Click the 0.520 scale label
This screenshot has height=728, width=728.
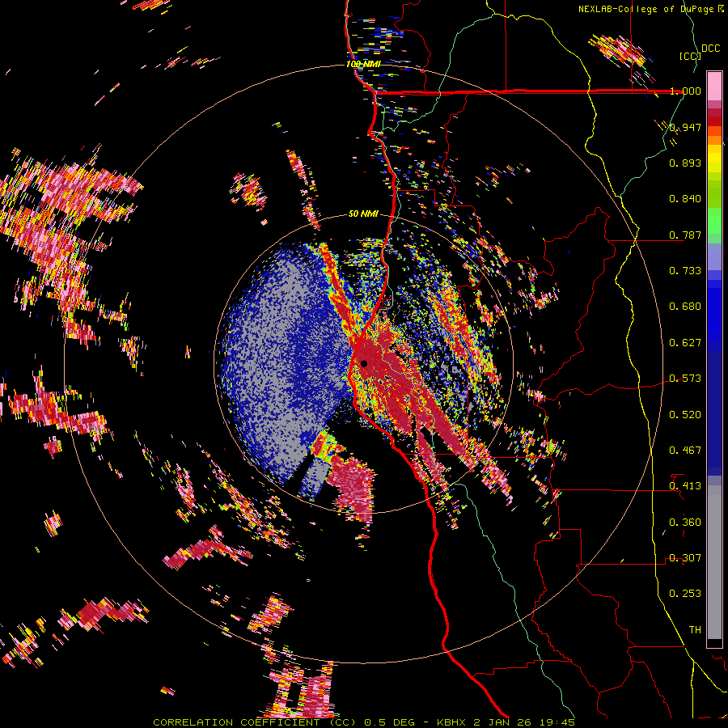(x=685, y=414)
